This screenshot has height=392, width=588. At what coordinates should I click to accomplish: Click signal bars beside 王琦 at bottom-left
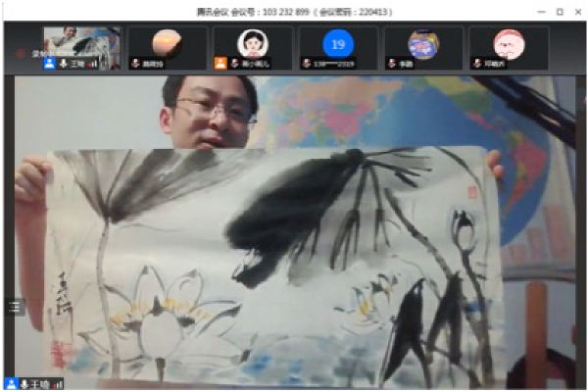tap(58, 385)
